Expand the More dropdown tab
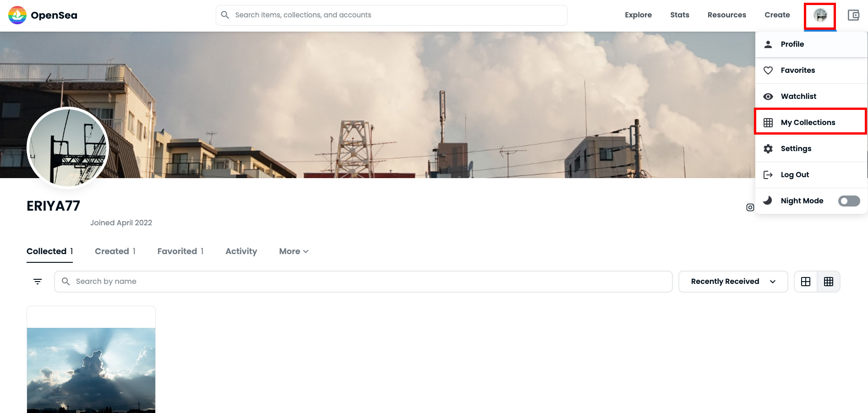The height and width of the screenshot is (413, 868). click(x=294, y=251)
